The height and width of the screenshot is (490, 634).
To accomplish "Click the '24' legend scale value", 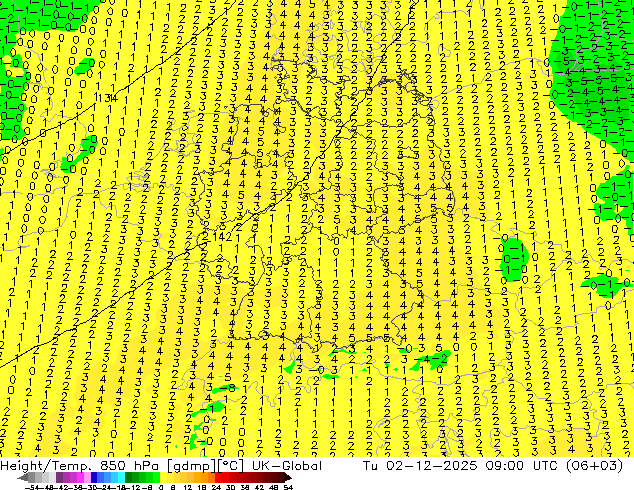I will [216, 488].
